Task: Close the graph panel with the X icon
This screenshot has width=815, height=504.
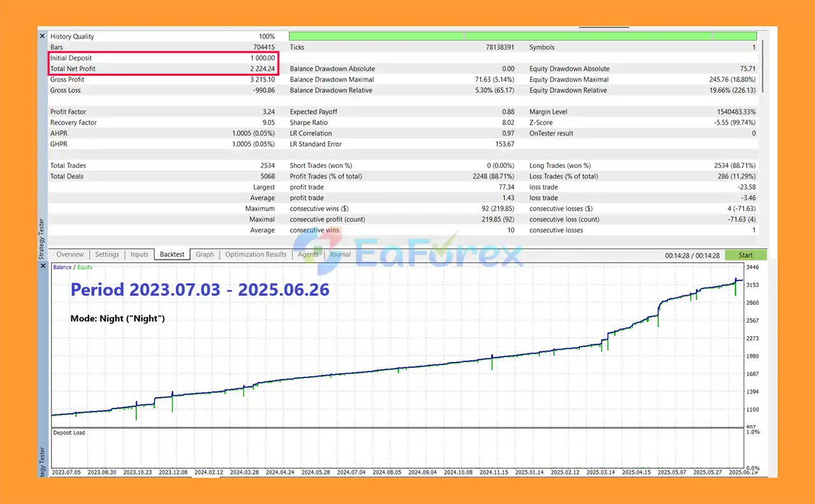Action: point(43,266)
